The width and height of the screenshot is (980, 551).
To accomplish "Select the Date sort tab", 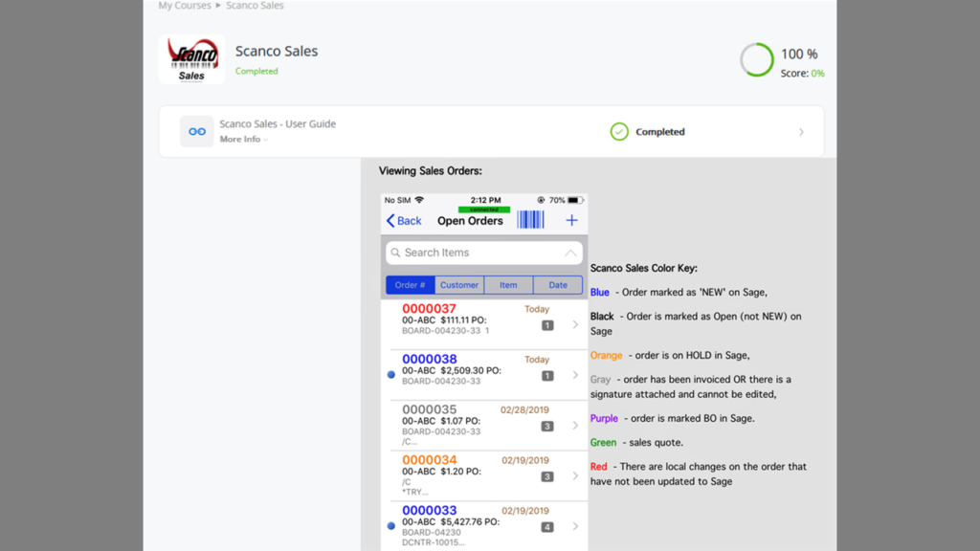I will (x=559, y=284).
